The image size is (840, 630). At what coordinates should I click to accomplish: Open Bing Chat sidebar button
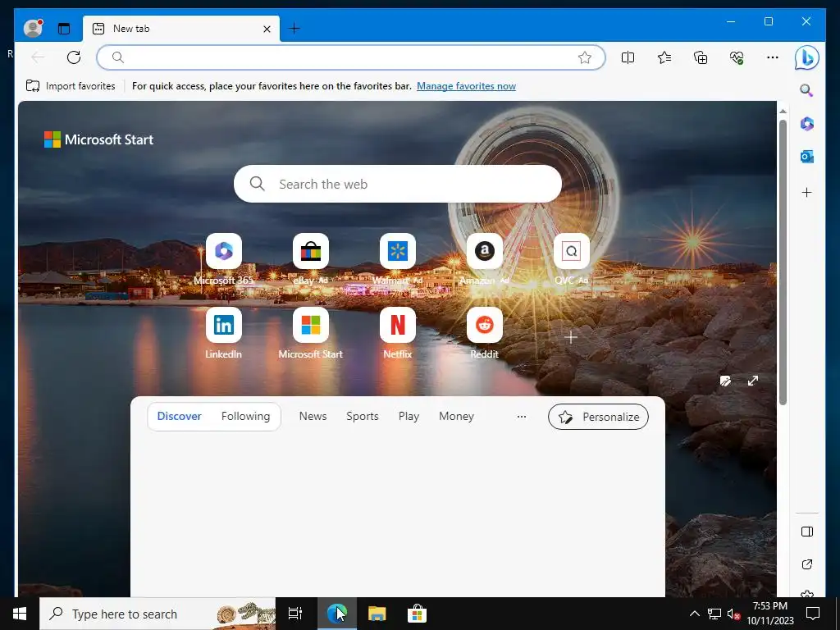pos(807,57)
